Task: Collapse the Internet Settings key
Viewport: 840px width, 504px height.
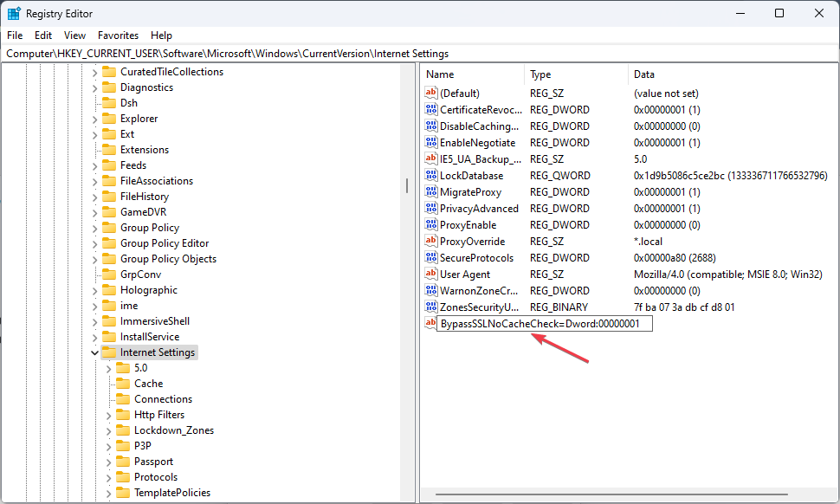Action: click(x=94, y=352)
